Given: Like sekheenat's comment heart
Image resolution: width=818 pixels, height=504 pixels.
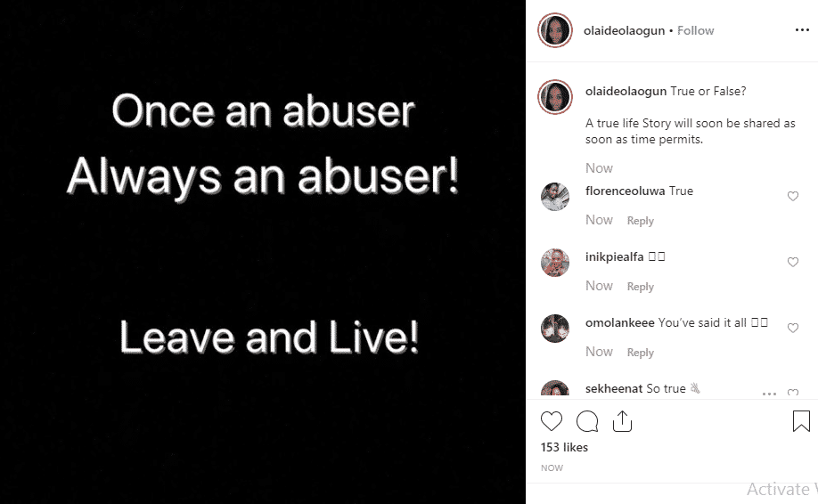Looking at the screenshot, I should 793,393.
